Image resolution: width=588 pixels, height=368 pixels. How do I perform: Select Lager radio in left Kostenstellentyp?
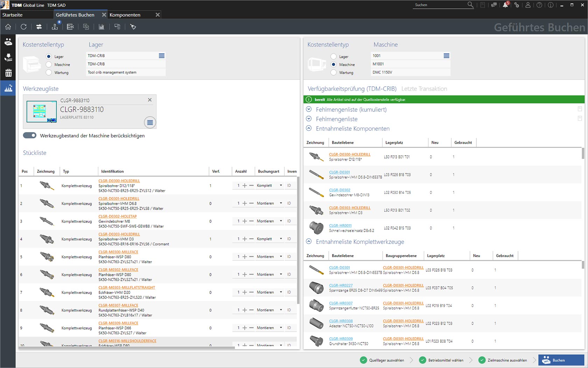point(49,56)
